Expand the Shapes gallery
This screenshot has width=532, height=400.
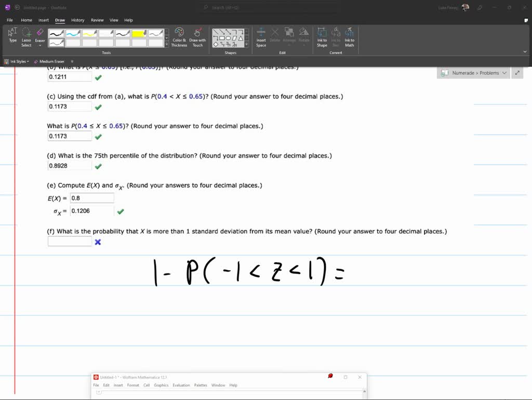247,45
